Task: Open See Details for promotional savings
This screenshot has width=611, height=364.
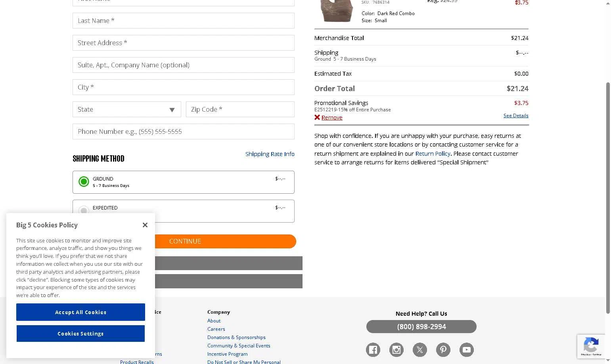Action: click(x=516, y=116)
